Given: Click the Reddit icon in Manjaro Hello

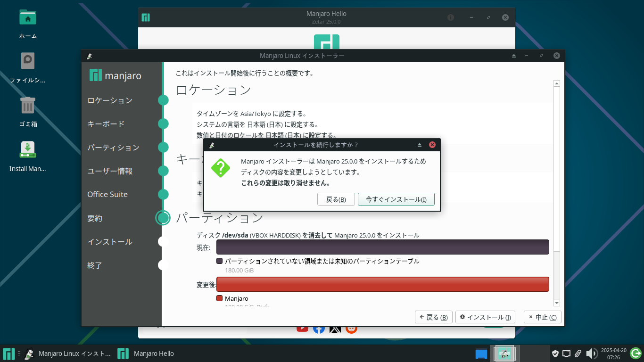Looking at the screenshot, I should tap(352, 328).
